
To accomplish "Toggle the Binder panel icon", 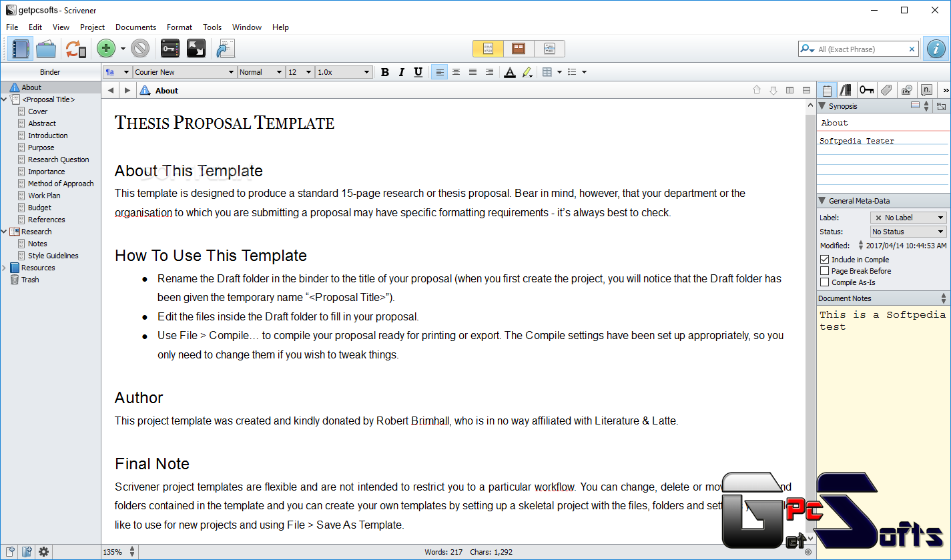I will [x=21, y=49].
